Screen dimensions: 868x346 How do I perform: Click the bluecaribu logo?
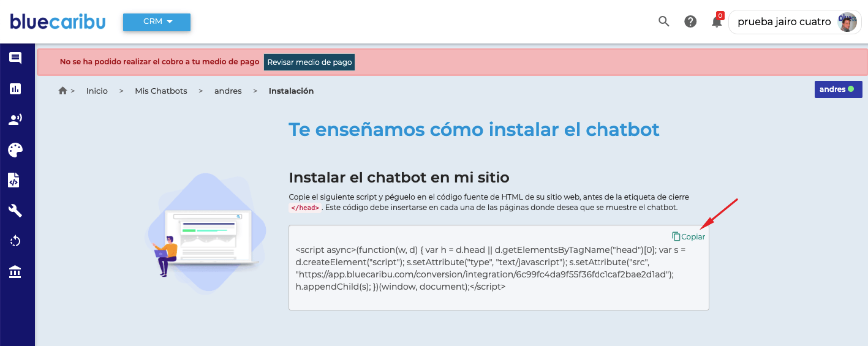tap(58, 22)
